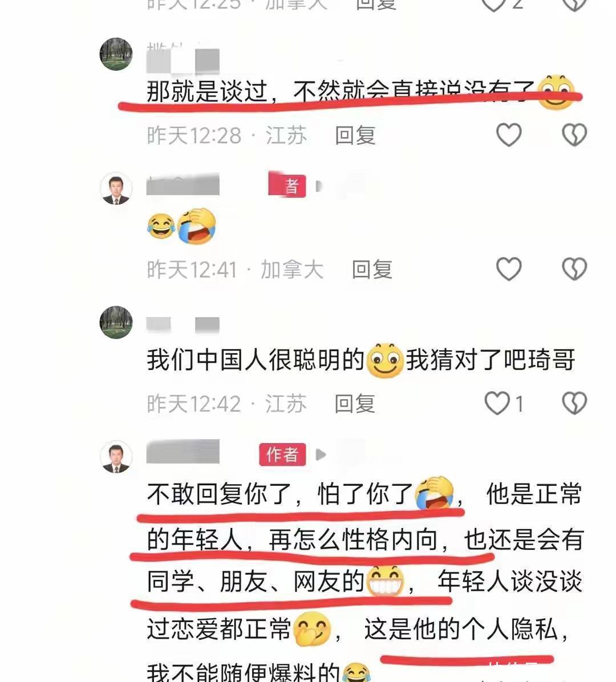This screenshot has width=616, height=682.
Task: Open forest avatar on 12:42 comment
Action: click(116, 322)
